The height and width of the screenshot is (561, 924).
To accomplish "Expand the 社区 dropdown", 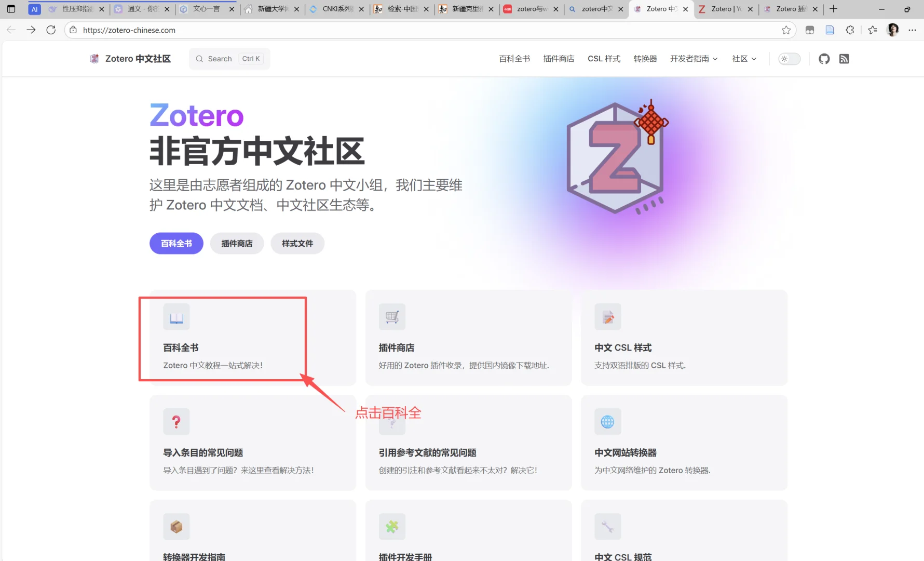I will click(x=743, y=59).
